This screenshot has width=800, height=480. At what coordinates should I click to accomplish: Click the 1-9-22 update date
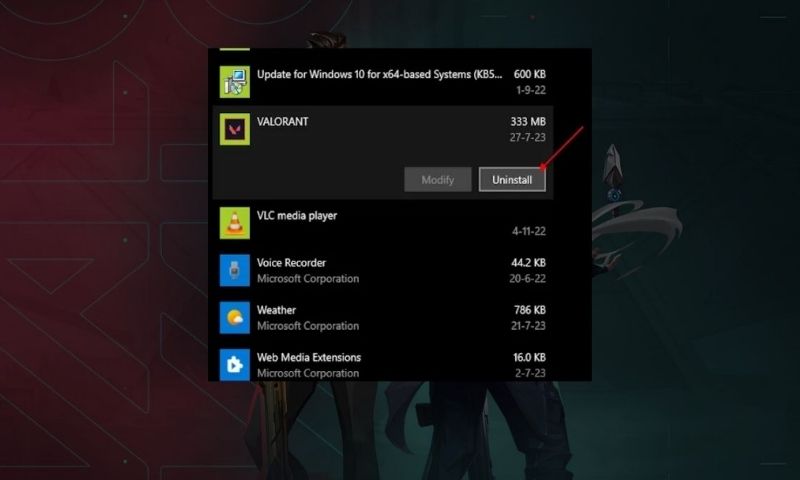531,90
